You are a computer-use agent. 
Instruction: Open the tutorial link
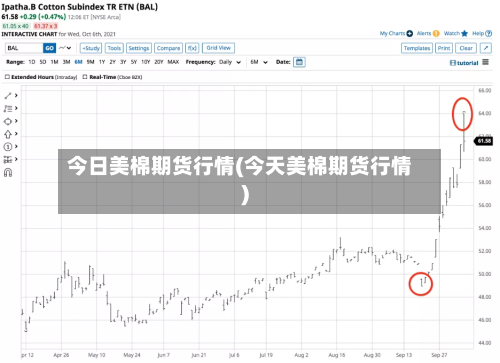[467, 63]
